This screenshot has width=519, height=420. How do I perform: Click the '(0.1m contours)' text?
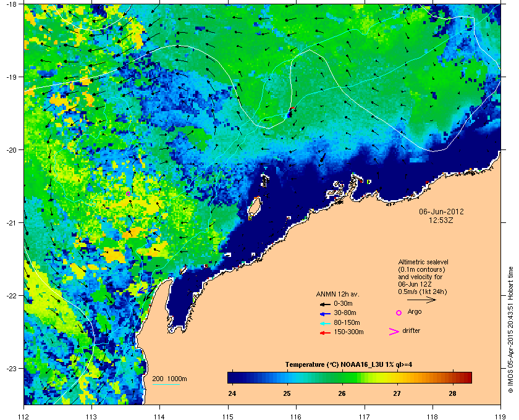(421, 269)
